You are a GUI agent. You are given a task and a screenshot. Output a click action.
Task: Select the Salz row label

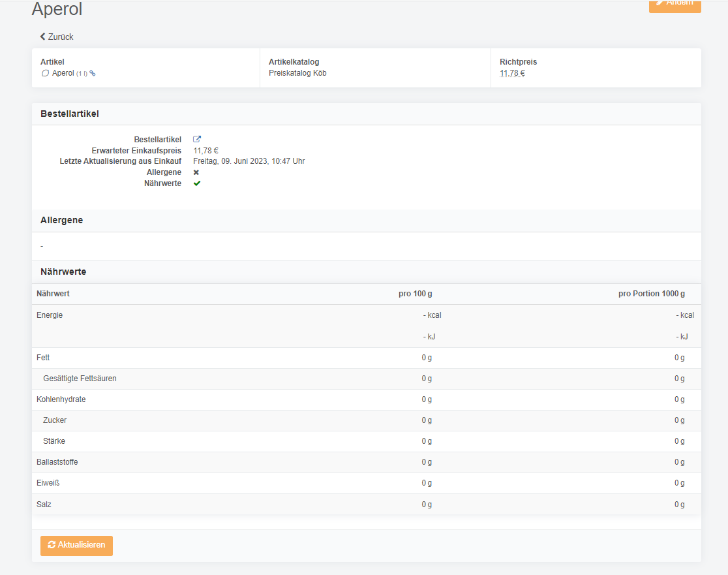tap(44, 505)
